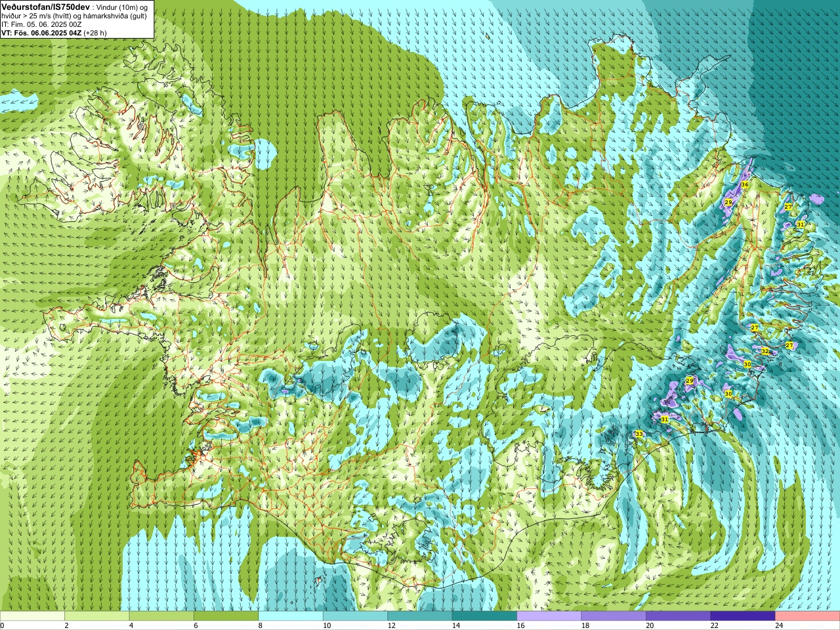Click the legend tick label 14

456,625
